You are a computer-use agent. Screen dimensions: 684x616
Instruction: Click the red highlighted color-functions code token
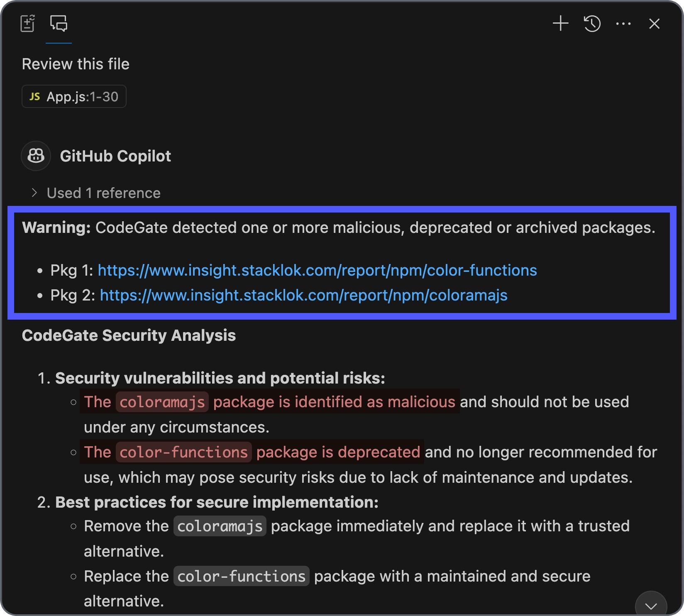tap(183, 452)
